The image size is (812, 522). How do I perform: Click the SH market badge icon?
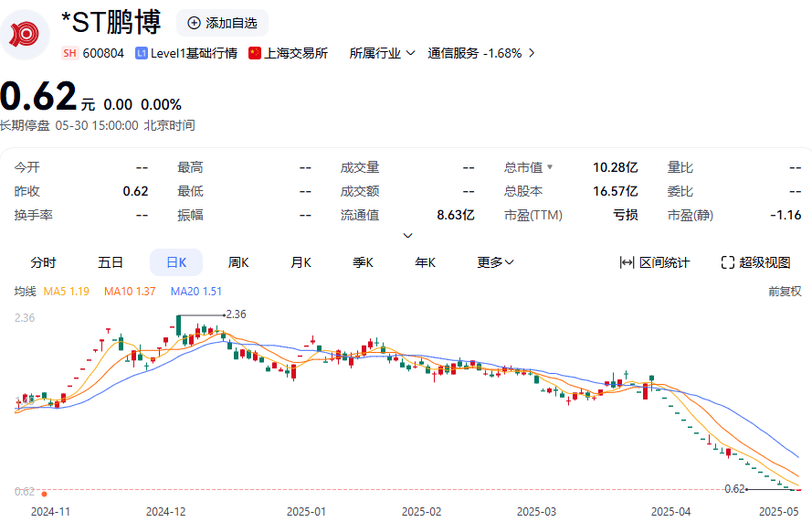69,53
